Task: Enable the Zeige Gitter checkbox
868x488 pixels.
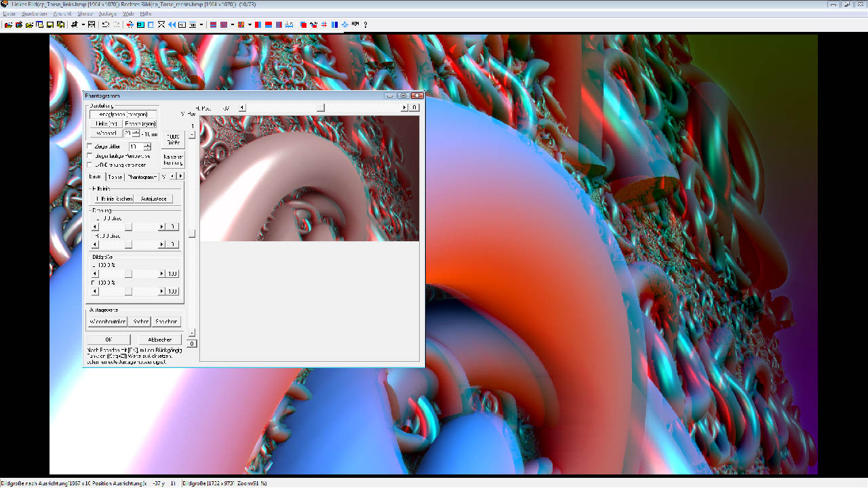Action: point(90,146)
